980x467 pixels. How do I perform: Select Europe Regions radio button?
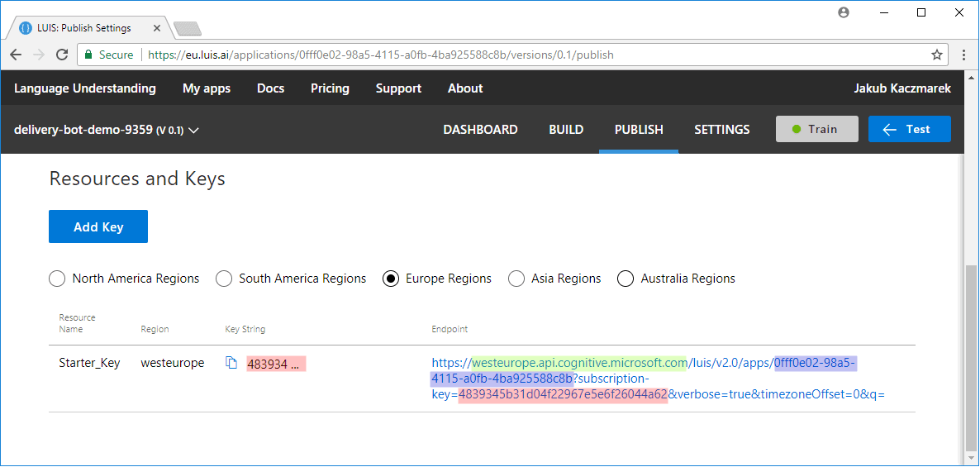pos(390,279)
